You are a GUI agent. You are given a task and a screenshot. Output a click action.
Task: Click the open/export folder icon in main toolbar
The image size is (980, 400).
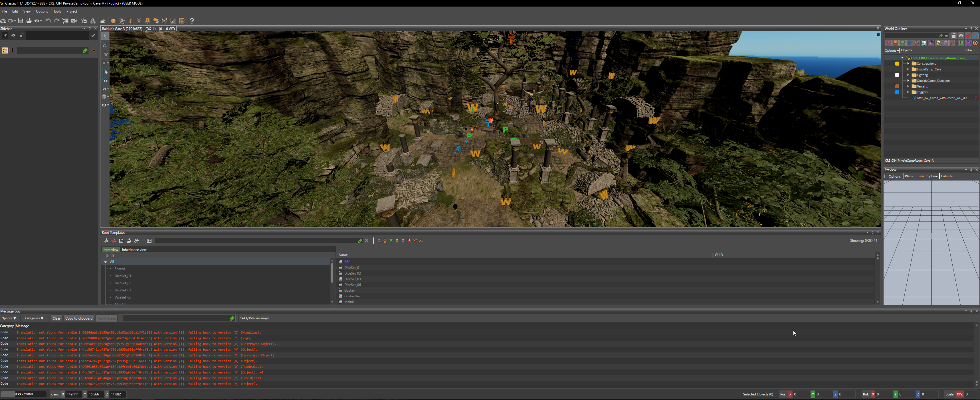[29, 21]
